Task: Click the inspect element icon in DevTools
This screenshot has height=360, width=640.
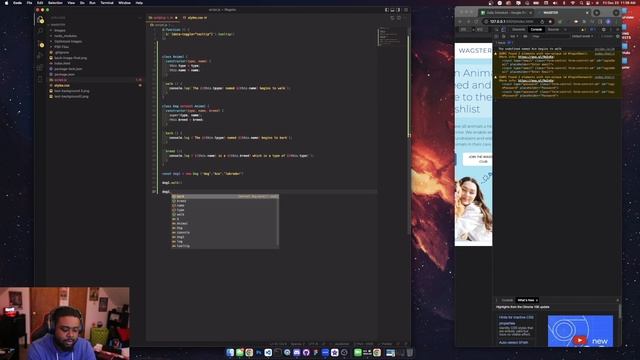Action: (497, 29)
